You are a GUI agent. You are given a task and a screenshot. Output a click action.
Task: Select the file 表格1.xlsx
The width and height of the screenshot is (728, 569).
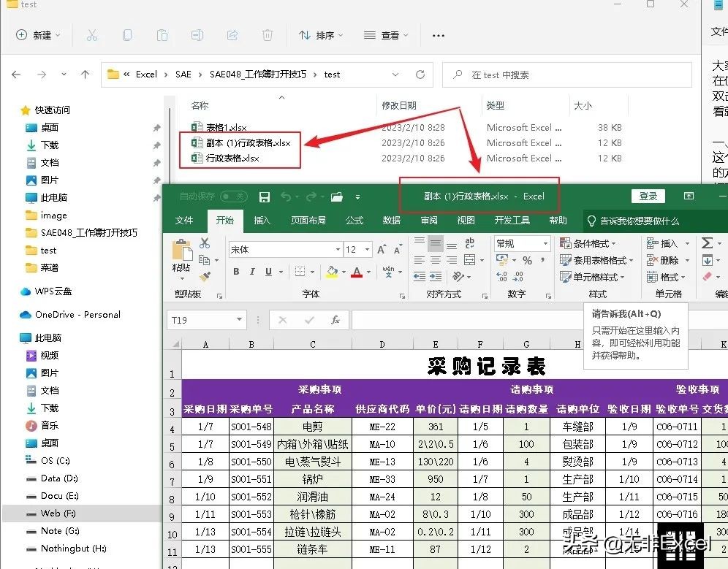[x=226, y=128]
